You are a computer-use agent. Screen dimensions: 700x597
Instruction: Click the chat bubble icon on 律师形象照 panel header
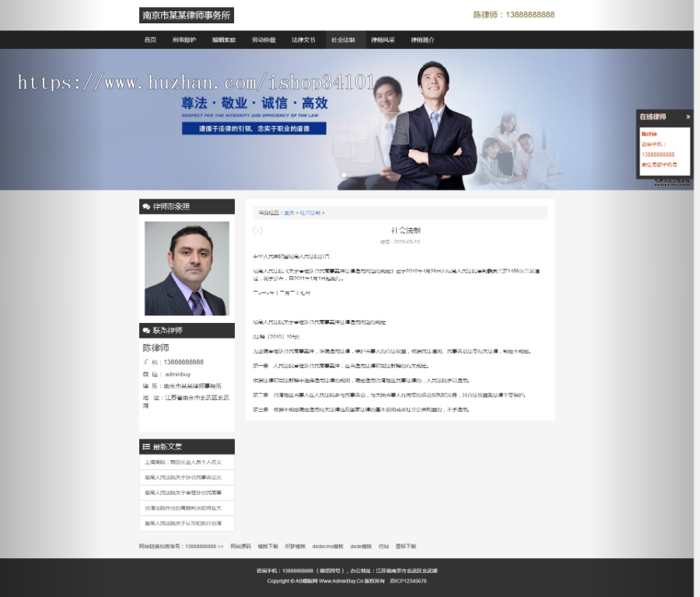(x=145, y=206)
